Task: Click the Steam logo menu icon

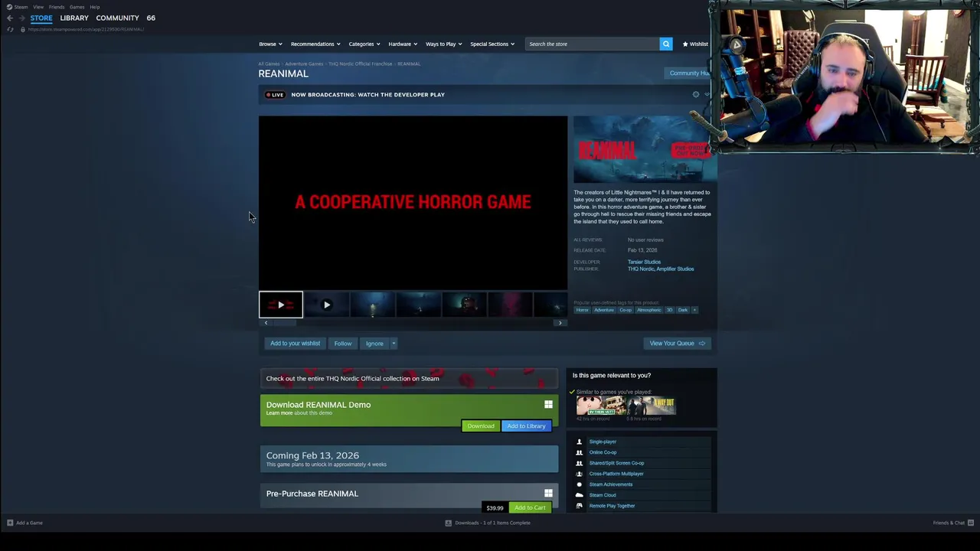Action: 10,7
